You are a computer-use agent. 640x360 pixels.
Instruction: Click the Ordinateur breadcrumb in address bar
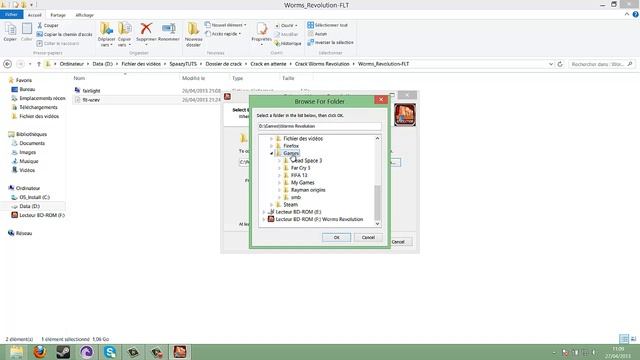point(71,64)
